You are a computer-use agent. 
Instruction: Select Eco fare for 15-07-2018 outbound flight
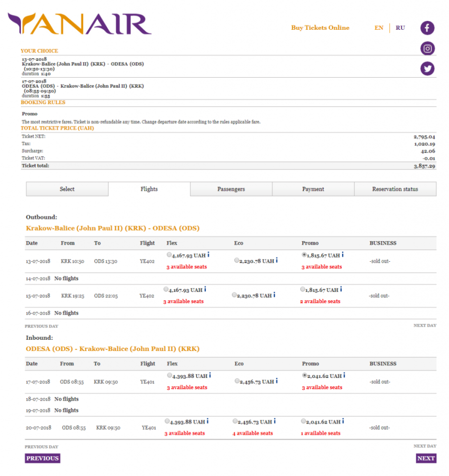[x=235, y=295]
